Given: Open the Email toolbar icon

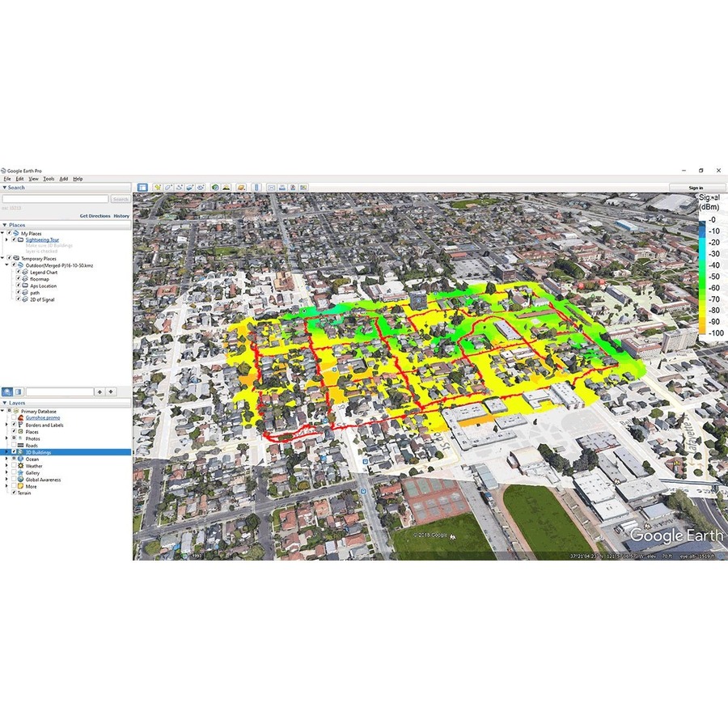Looking at the screenshot, I should 271,187.
